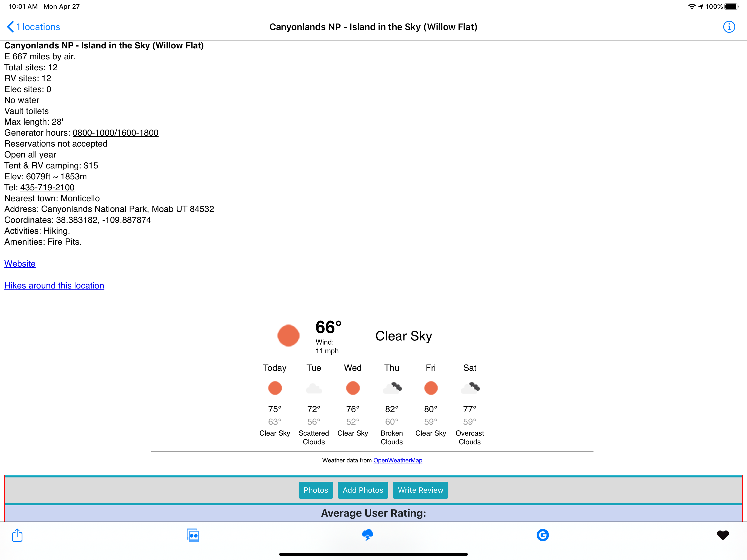This screenshot has width=747, height=560.
Task: Call the 435-719-2100 phone number
Action: tap(47, 188)
